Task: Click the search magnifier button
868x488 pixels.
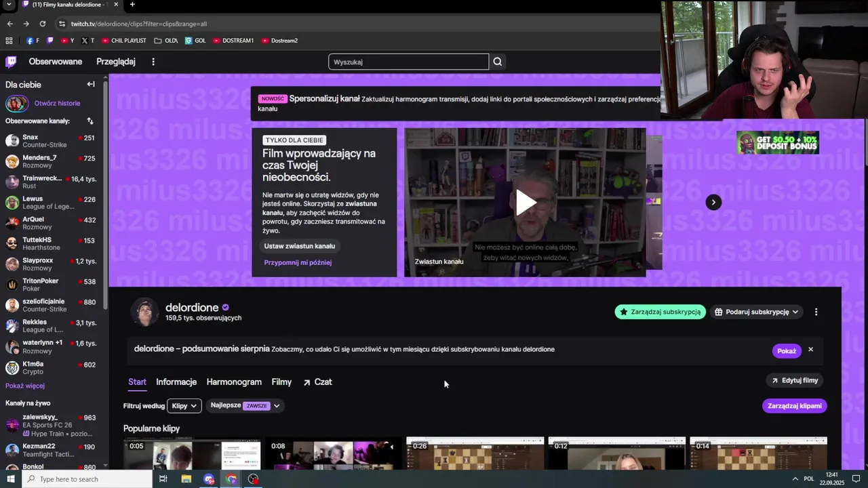Action: (x=498, y=62)
